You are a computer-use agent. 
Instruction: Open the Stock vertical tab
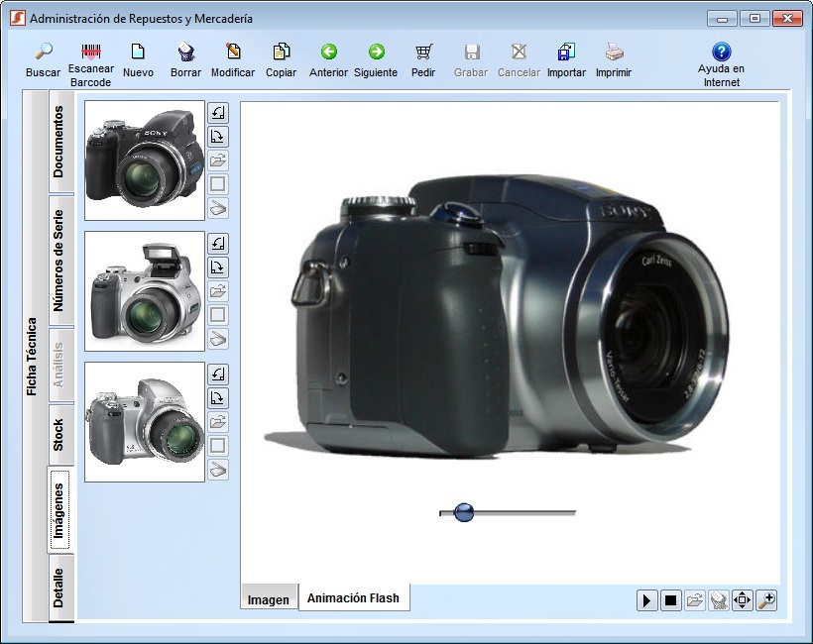[61, 434]
